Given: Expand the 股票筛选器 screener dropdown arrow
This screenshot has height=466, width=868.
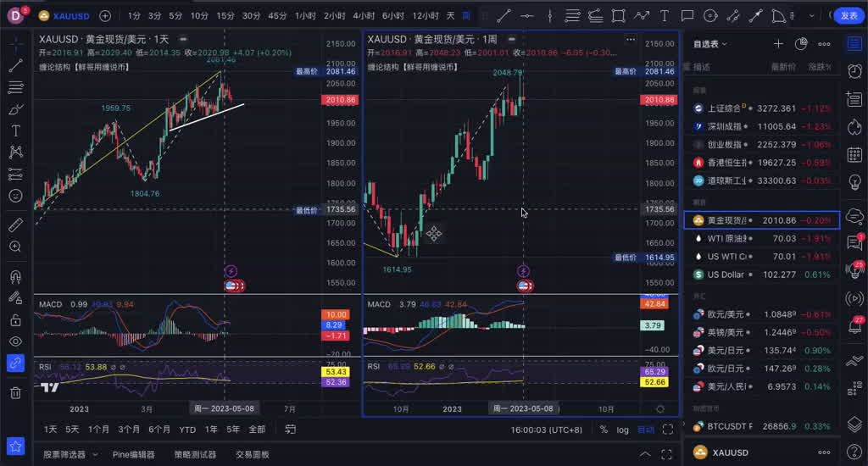Looking at the screenshot, I should [95, 455].
